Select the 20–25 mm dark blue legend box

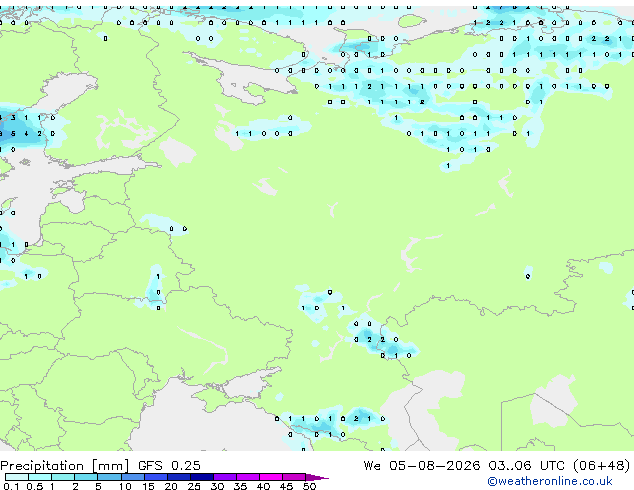tap(178, 477)
